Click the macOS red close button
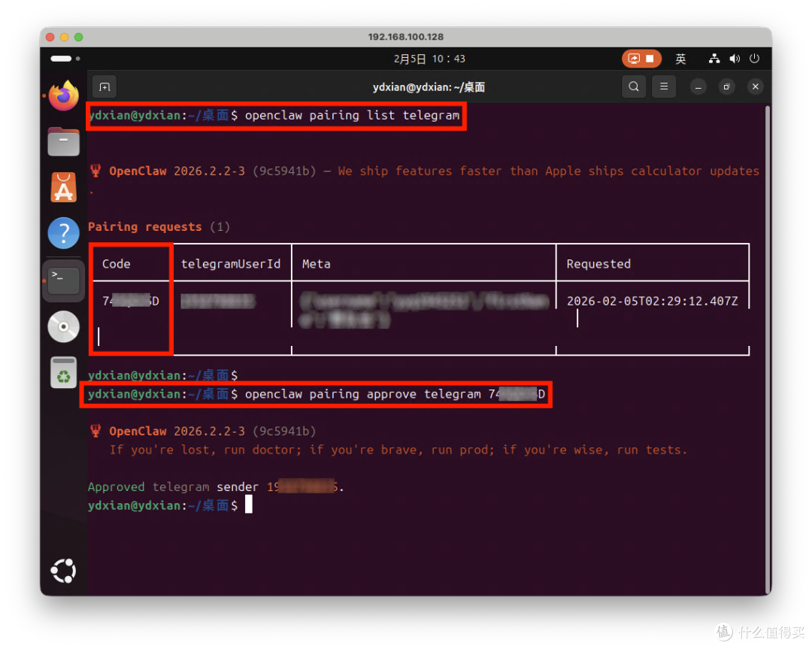812x649 pixels. tap(50, 38)
